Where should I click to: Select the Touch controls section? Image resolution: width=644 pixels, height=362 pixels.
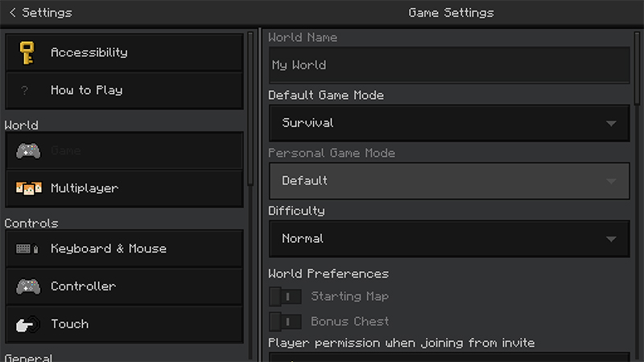click(x=124, y=324)
